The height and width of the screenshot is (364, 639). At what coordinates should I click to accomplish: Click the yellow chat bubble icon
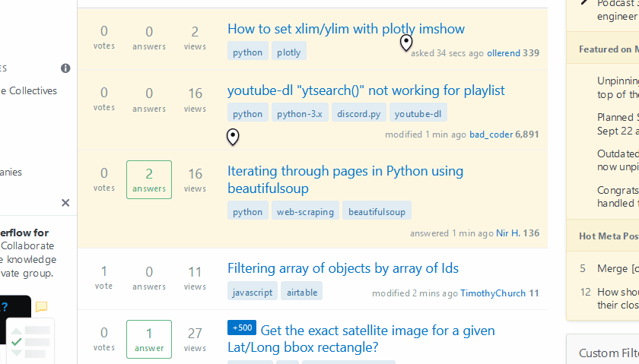pos(41,307)
